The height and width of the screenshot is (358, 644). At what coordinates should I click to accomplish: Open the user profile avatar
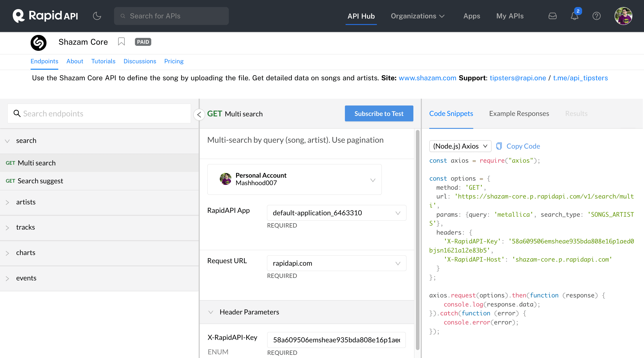tap(624, 16)
